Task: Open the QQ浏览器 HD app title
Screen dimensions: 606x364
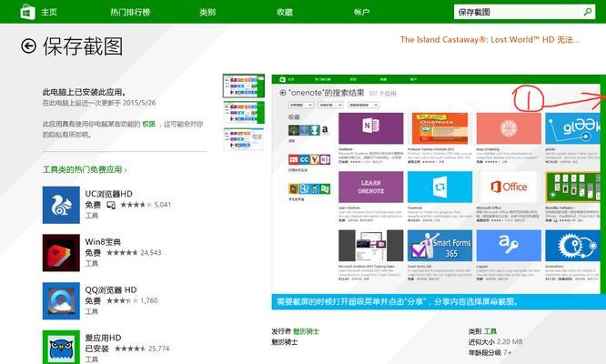Action: pos(111,289)
